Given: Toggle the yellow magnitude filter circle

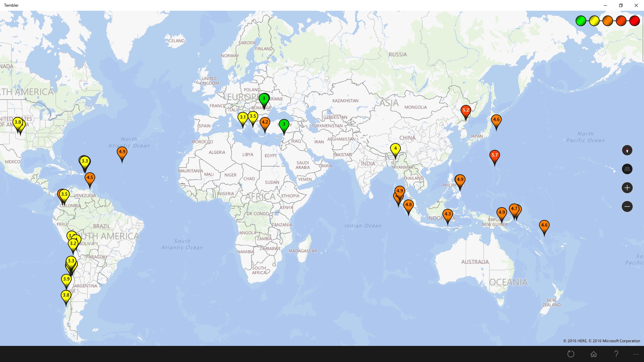Looking at the screenshot, I should (x=594, y=21).
